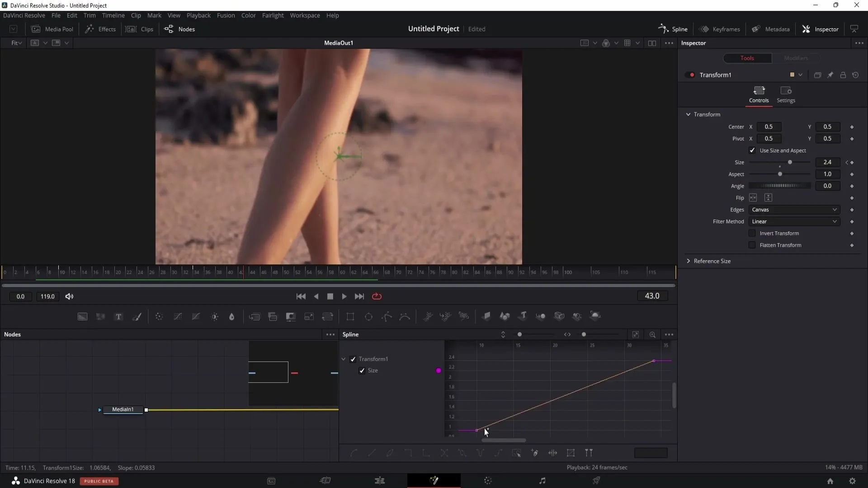Image resolution: width=868 pixels, height=488 pixels.
Task: Add a Resize tool from the toolbar
Action: tap(309, 317)
